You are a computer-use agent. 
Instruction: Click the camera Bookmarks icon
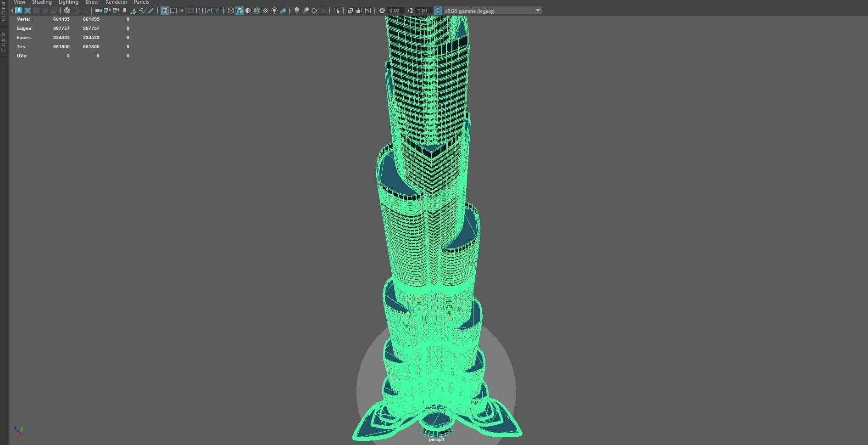[124, 10]
